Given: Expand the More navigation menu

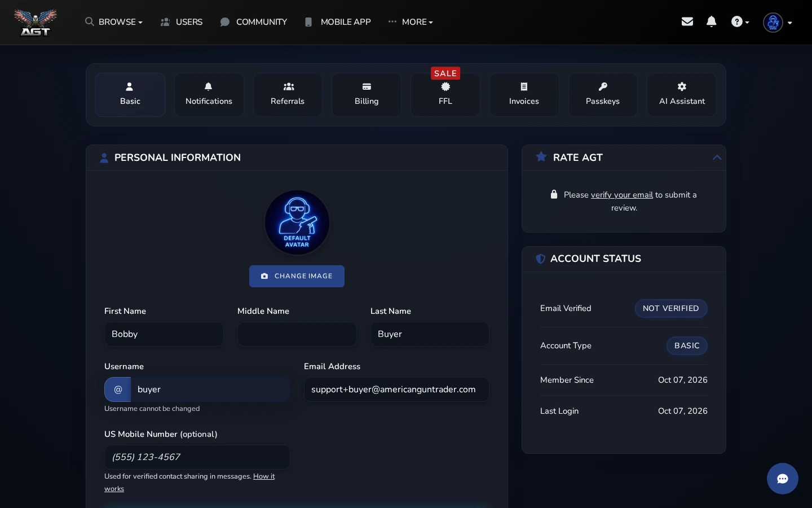Looking at the screenshot, I should tap(411, 22).
